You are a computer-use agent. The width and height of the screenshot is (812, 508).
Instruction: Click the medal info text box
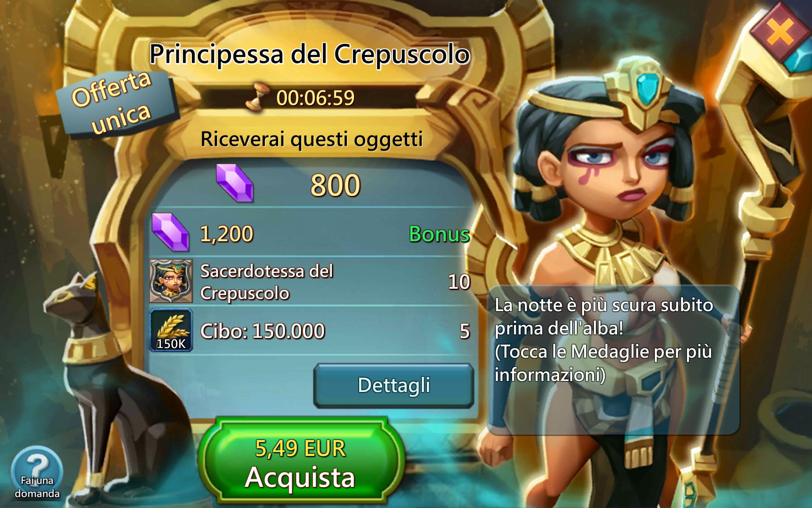613,360
